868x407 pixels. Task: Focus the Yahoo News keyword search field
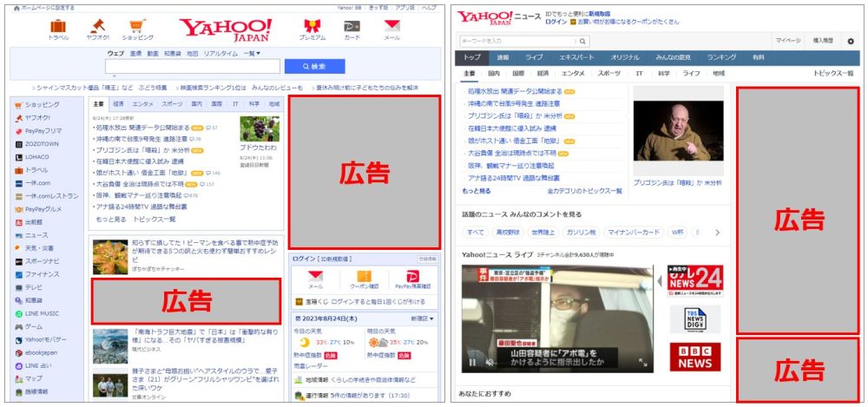[x=518, y=41]
